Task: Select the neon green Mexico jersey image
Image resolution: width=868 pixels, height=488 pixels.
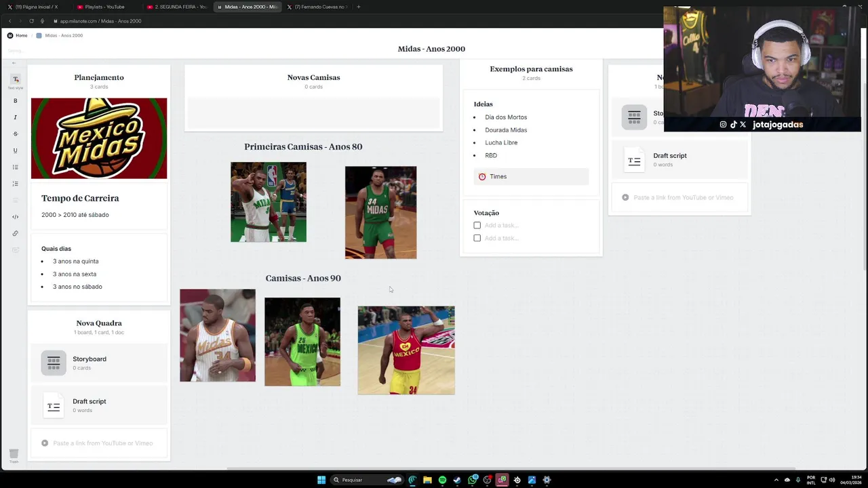Action: click(x=302, y=342)
